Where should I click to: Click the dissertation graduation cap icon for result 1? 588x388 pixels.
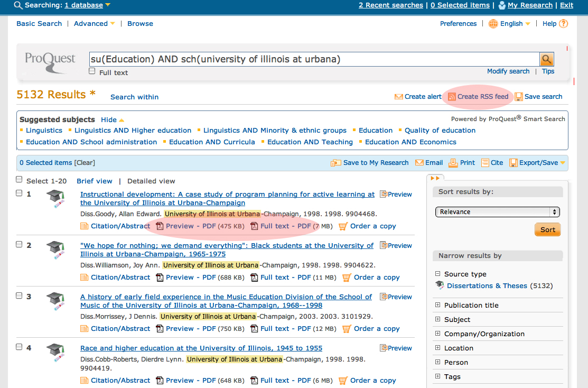coord(55,199)
